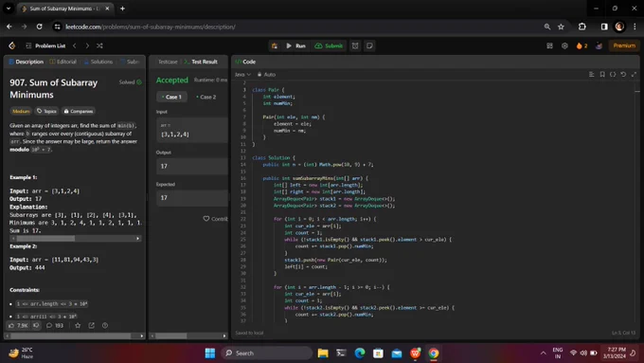Screen dimensions: 644x363
Task: Open the notes sticky icon
Action: [x=369, y=45]
